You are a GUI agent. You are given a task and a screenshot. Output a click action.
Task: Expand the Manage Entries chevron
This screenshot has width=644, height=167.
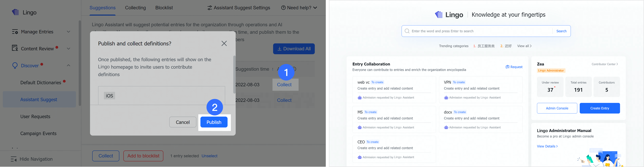69,32
